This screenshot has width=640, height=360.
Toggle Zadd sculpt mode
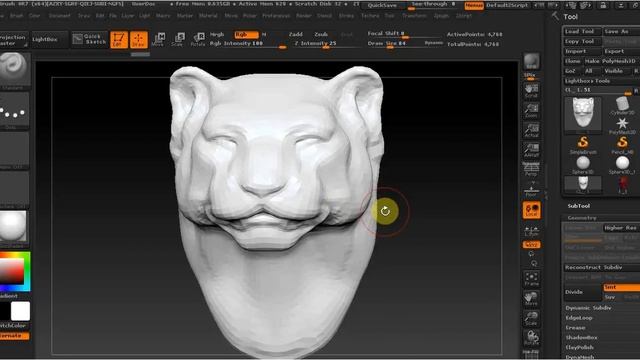click(296, 34)
